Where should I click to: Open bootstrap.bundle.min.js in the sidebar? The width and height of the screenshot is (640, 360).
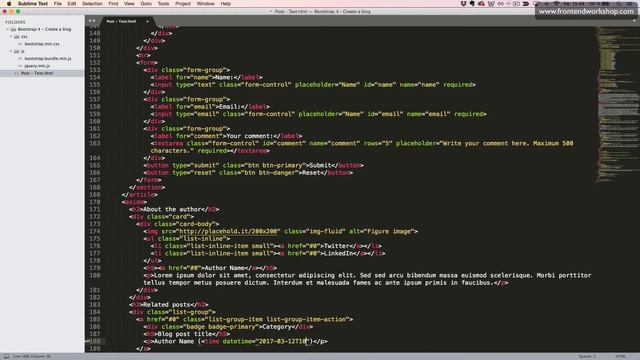[47, 59]
